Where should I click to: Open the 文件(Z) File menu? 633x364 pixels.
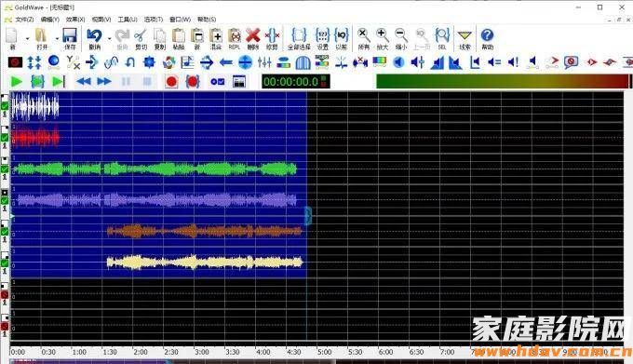click(24, 20)
